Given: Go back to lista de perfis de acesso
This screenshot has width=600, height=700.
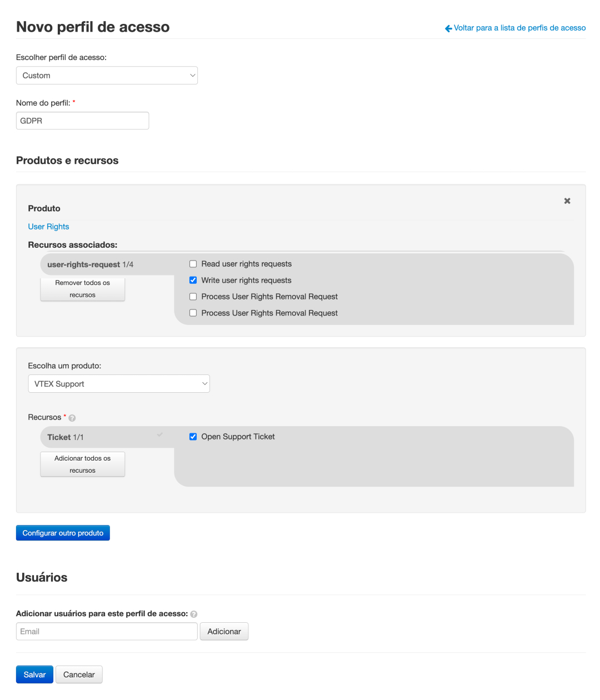Looking at the screenshot, I should [519, 28].
